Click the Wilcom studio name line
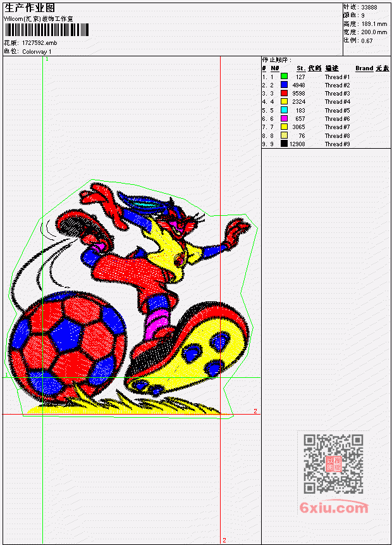Viewport: 392px width, 545px height. (x=38, y=19)
